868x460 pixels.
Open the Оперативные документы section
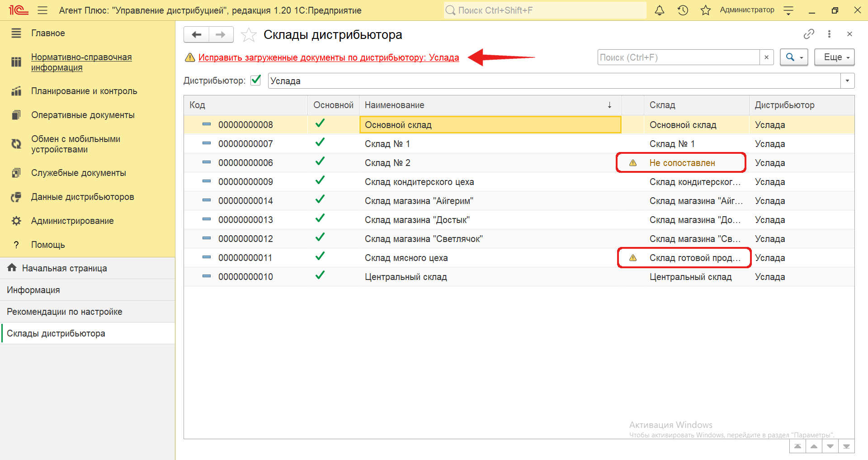click(x=83, y=115)
